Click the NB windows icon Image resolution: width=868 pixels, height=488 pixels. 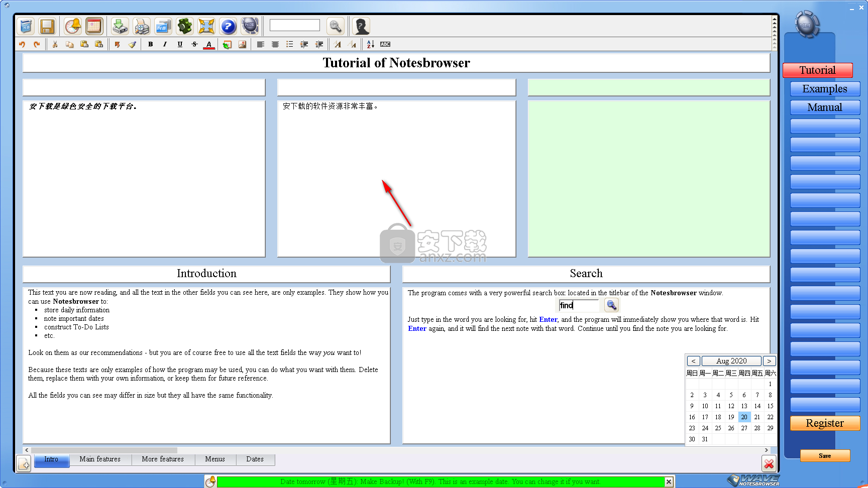163,26
